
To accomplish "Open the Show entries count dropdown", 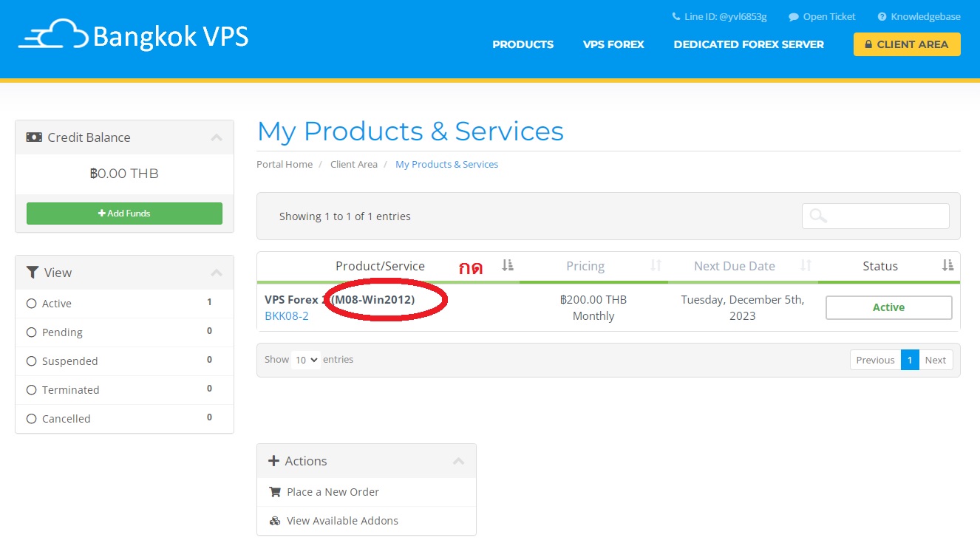I will click(x=305, y=360).
